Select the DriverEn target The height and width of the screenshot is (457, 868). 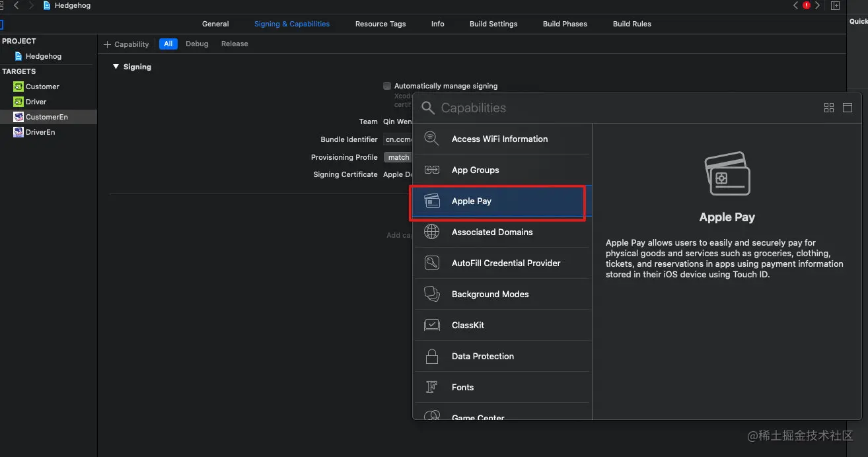(x=40, y=132)
